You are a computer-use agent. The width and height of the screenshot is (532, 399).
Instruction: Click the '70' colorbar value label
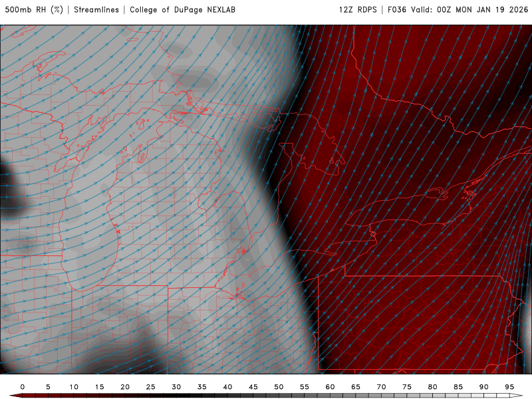[x=381, y=387]
